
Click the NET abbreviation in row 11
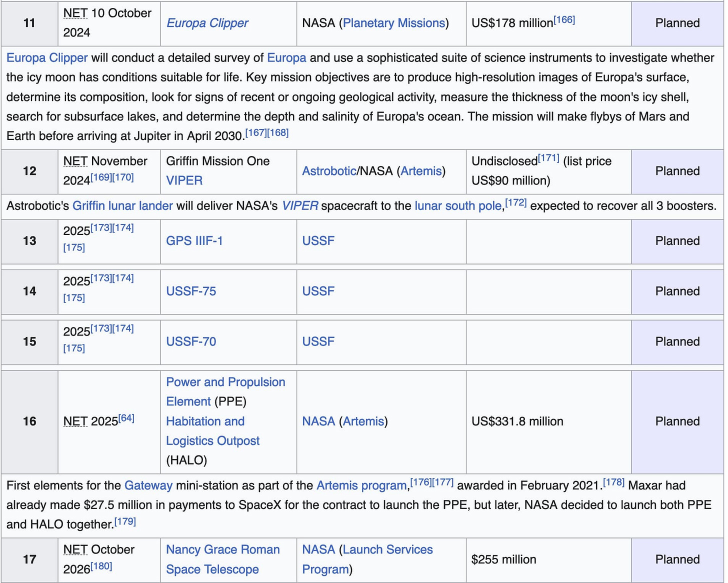75,13
